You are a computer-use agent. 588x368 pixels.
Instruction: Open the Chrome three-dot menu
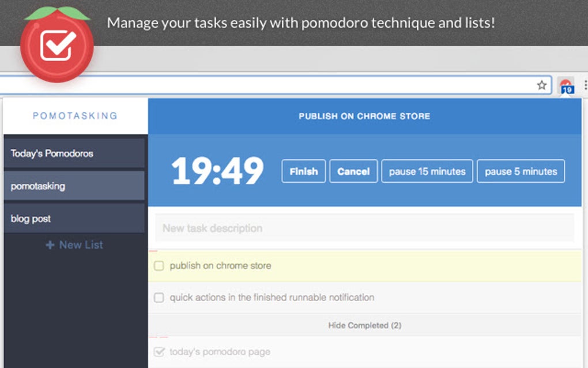(586, 85)
